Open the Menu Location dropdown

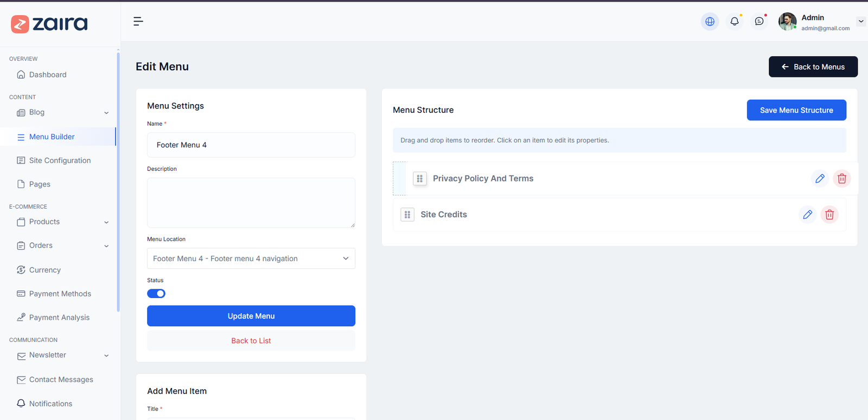click(251, 259)
